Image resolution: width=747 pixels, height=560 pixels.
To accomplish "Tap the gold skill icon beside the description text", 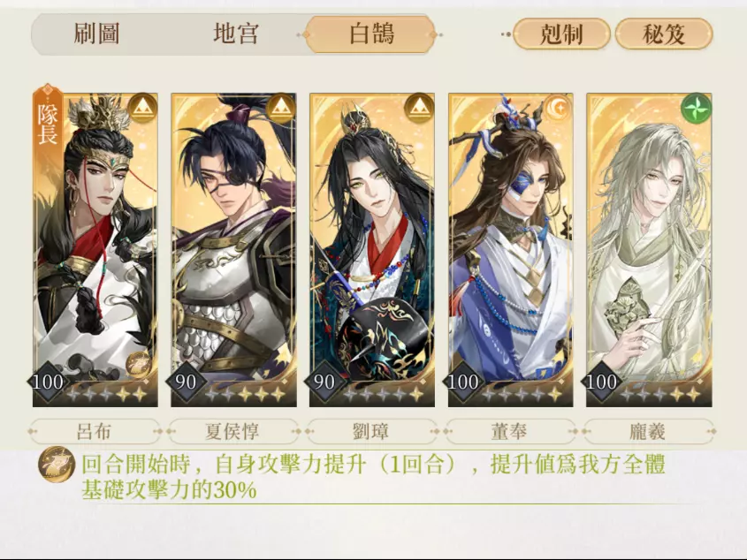I will tap(57, 465).
